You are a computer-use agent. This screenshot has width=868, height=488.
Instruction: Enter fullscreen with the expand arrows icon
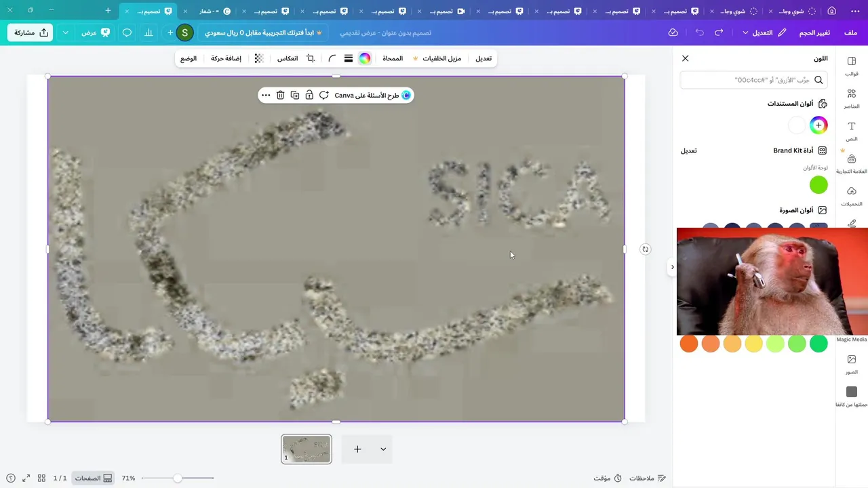click(26, 478)
